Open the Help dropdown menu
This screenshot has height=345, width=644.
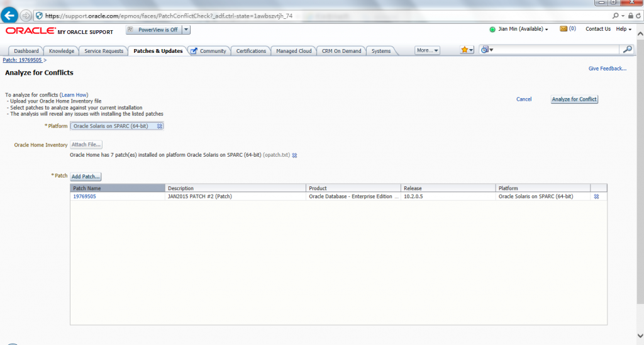point(623,29)
